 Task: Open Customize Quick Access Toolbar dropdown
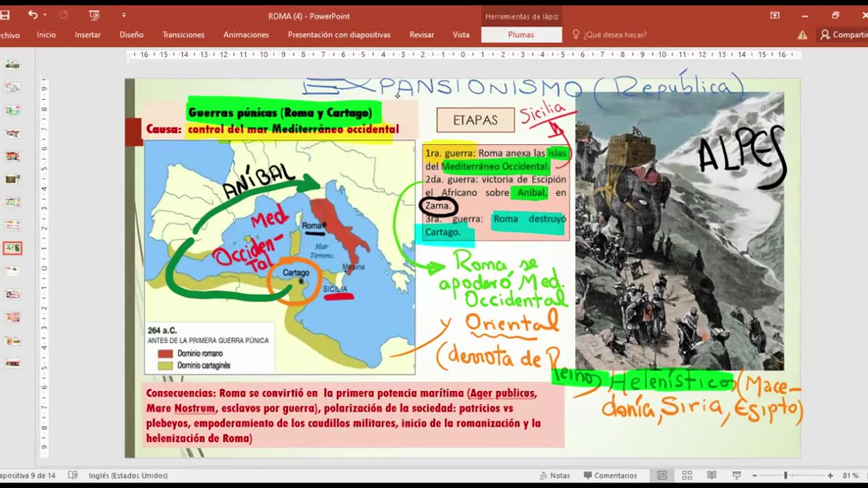pyautogui.click(x=123, y=15)
